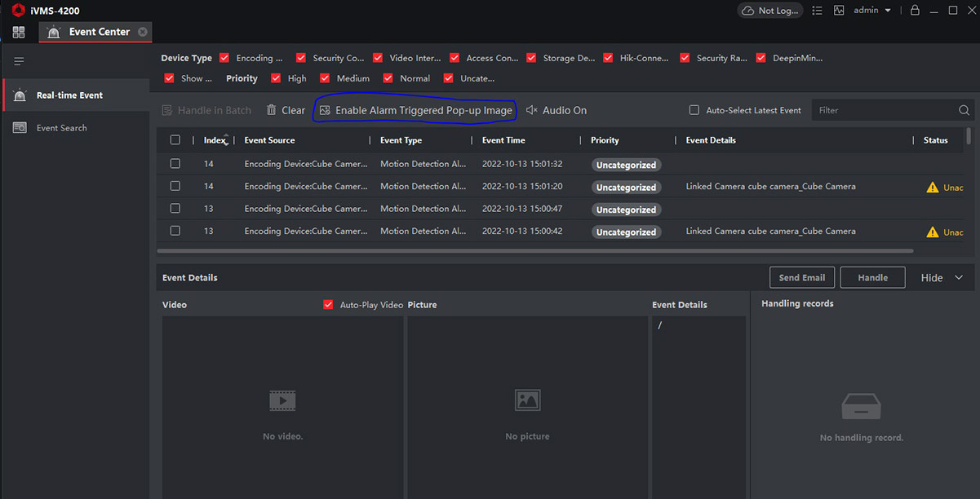This screenshot has height=499, width=980.
Task: Click Send Email button
Action: [802, 277]
